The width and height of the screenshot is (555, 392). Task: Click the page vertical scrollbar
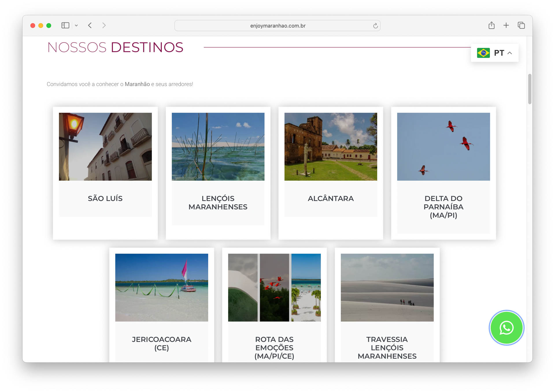point(530,89)
